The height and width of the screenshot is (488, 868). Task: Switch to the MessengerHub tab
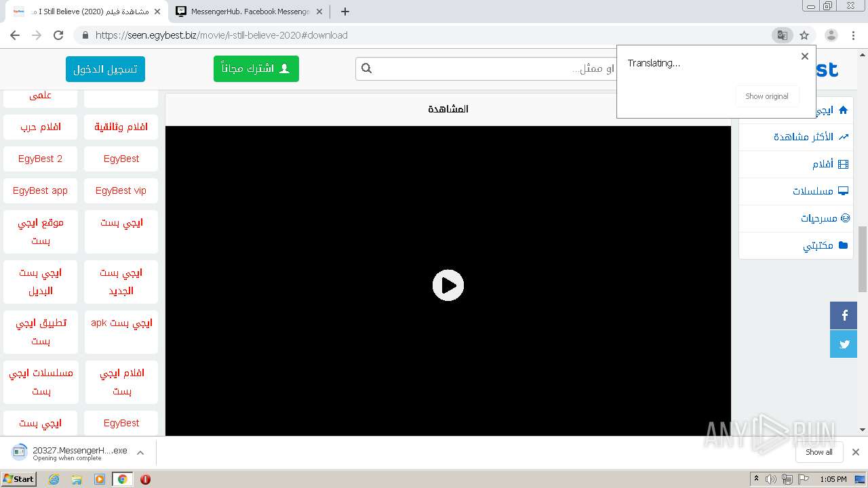pos(250,12)
